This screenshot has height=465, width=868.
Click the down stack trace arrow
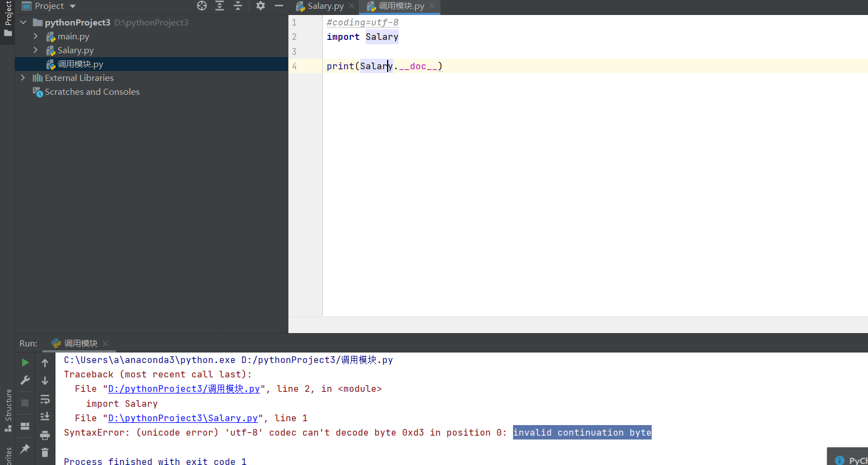point(45,381)
